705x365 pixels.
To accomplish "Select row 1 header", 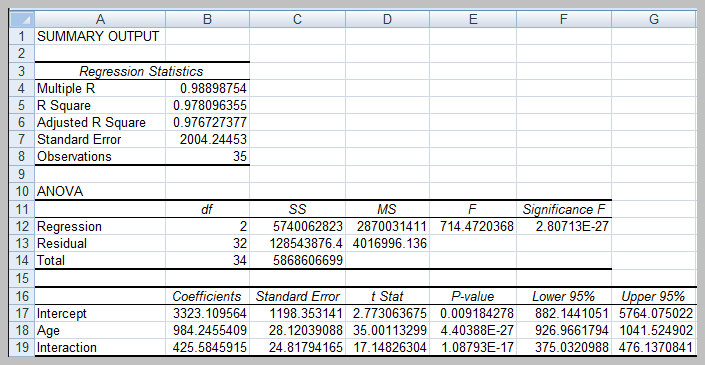I will (22, 36).
